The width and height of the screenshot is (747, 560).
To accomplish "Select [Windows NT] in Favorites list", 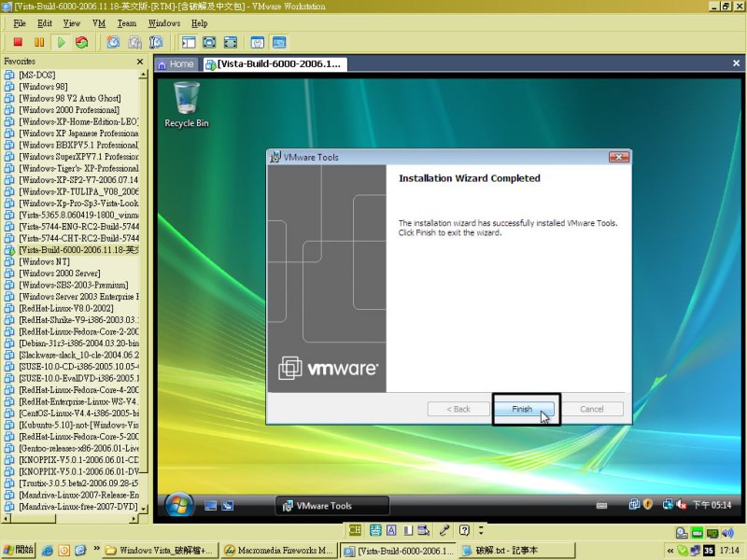I will (x=44, y=262).
